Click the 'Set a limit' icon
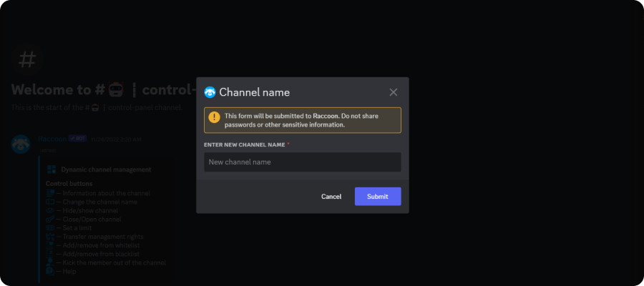This screenshot has height=286, width=644. [50, 228]
